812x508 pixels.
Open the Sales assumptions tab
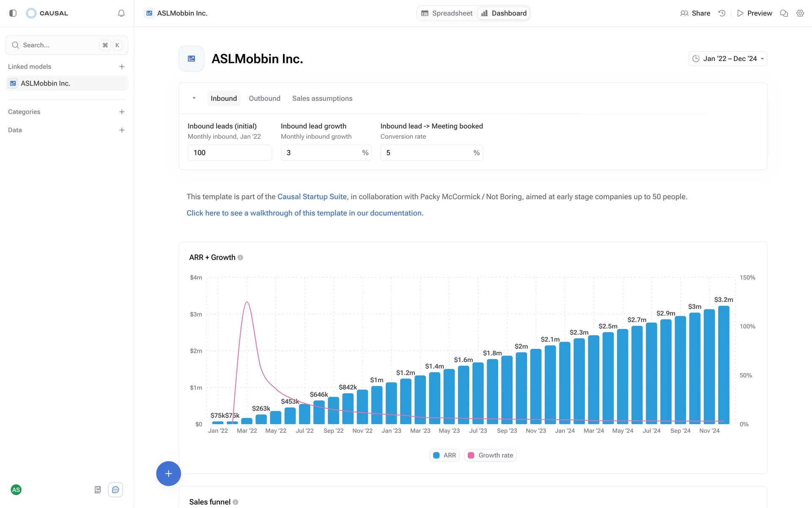click(322, 98)
